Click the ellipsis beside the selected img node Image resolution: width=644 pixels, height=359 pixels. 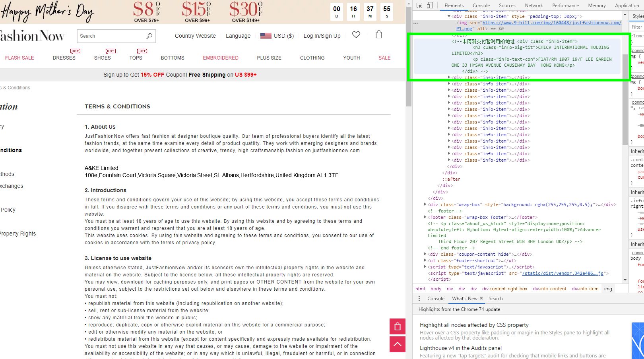tap(415, 23)
